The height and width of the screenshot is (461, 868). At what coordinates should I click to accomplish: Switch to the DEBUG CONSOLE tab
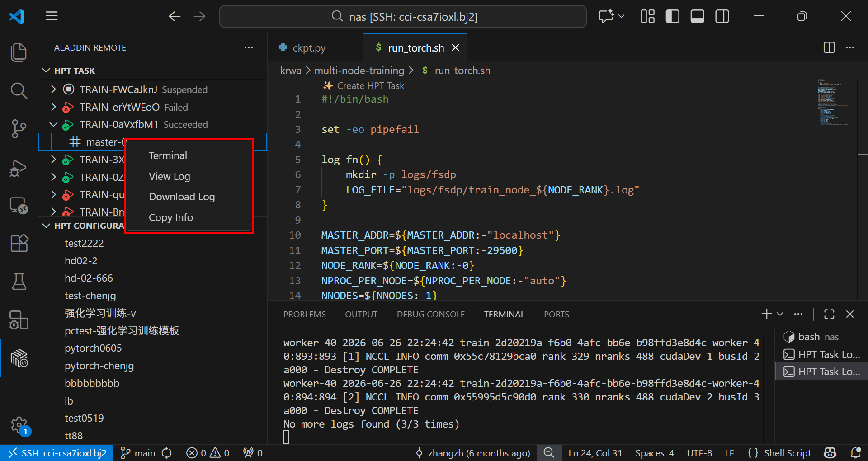click(431, 314)
